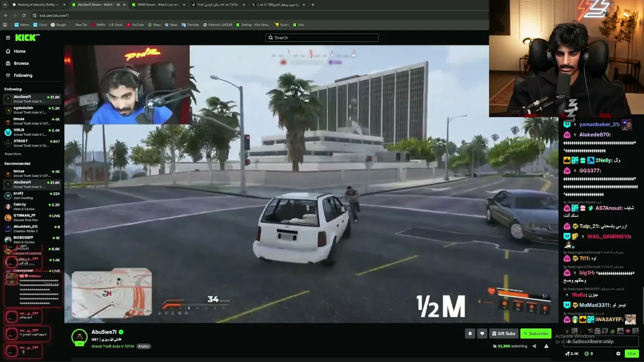Click username Alakede870 in chat
Viewport: 644px width, 362px height.
(x=594, y=135)
